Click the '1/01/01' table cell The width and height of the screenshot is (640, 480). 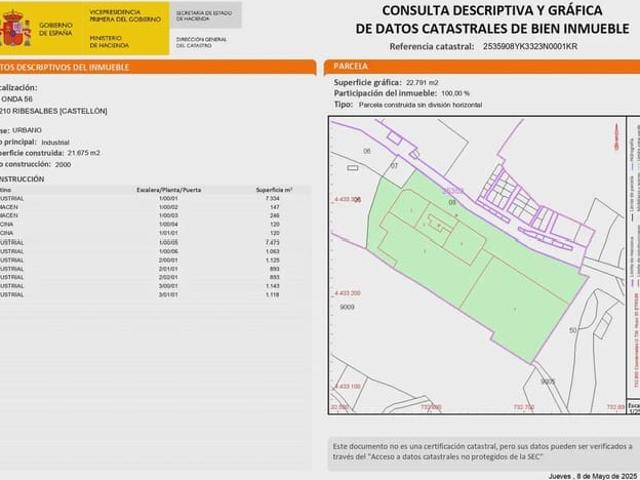tap(169, 233)
